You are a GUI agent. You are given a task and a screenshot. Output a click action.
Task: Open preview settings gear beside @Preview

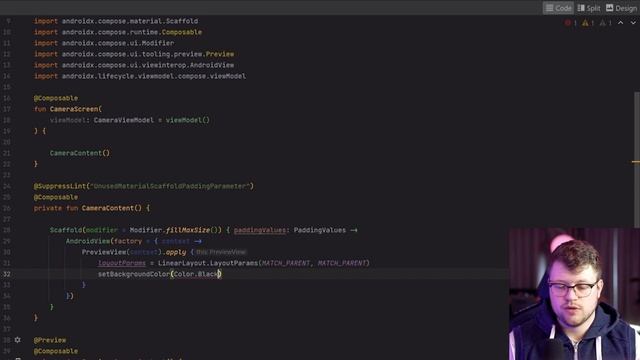[18, 340]
